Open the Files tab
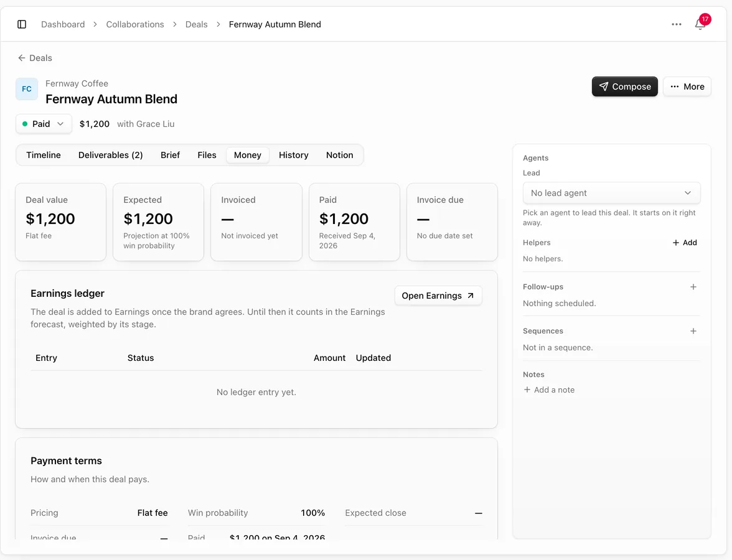Screen dimensions: 732x560 (x=207, y=155)
